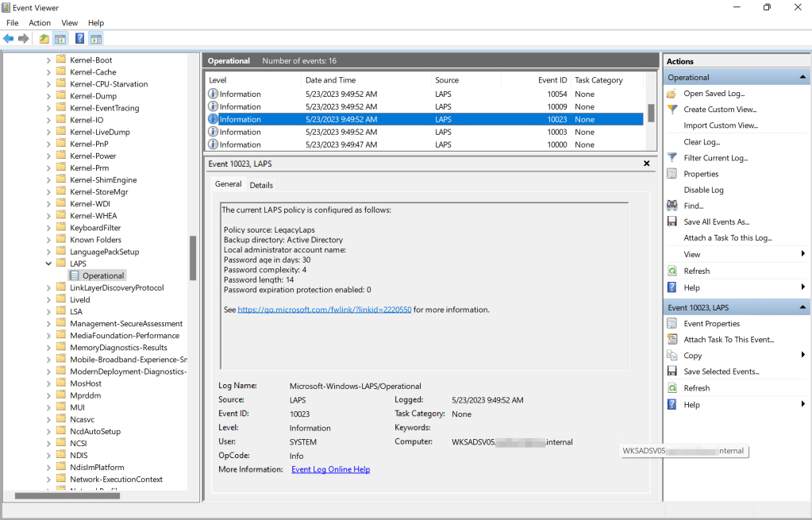This screenshot has height=520, width=812.
Task: Toggle the Show/Hide Action Pane toolbar icon
Action: (x=96, y=38)
